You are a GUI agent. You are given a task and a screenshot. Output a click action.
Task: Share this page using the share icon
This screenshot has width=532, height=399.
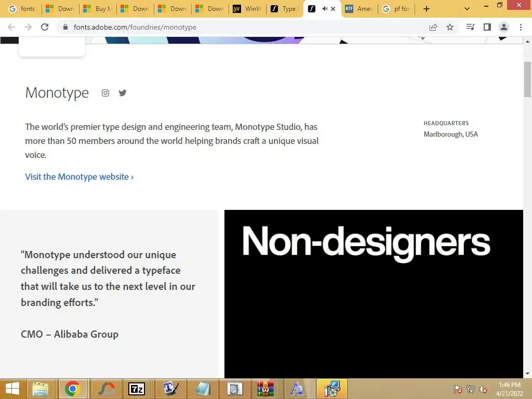[433, 27]
